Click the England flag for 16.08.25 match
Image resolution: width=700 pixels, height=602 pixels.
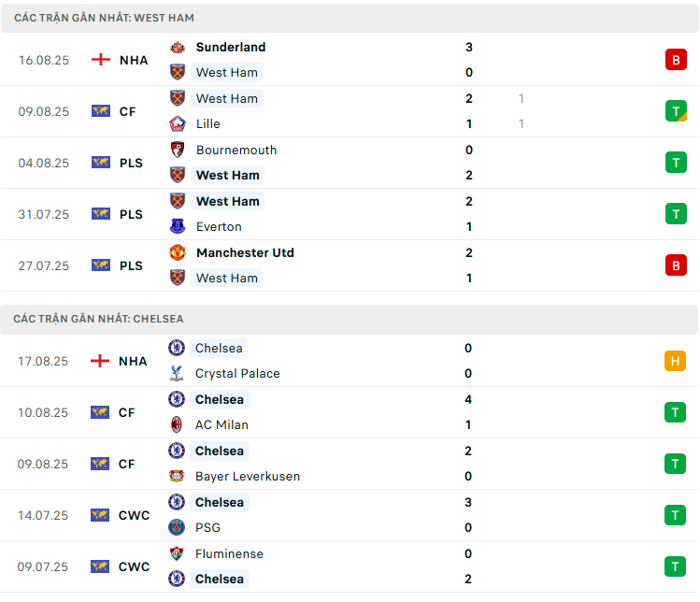click(100, 60)
